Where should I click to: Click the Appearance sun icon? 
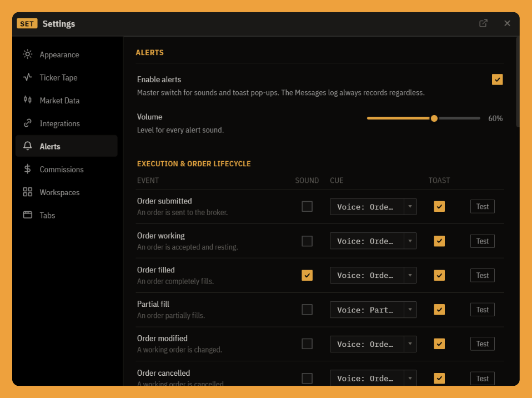pyautogui.click(x=27, y=54)
